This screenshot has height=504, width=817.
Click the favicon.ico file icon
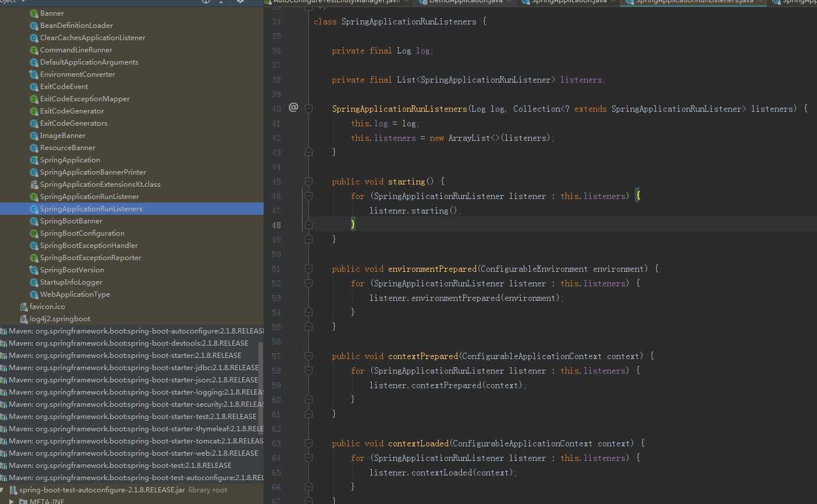click(24, 307)
